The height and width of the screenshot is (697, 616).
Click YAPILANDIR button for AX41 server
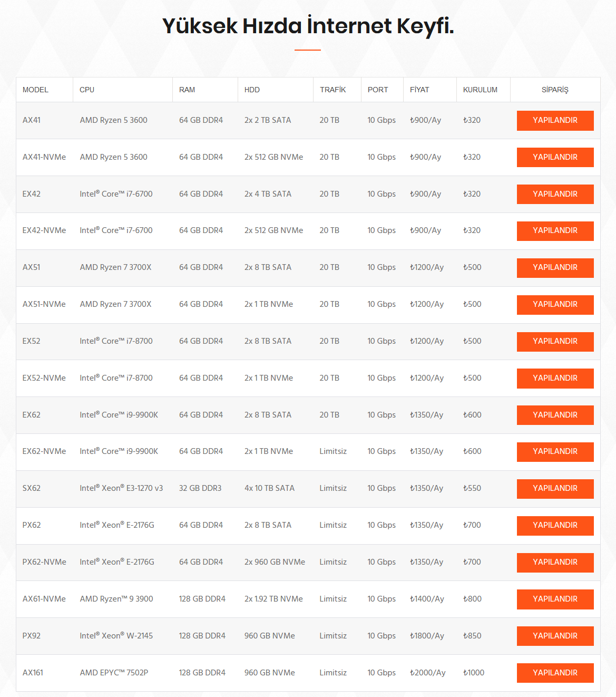[555, 120]
